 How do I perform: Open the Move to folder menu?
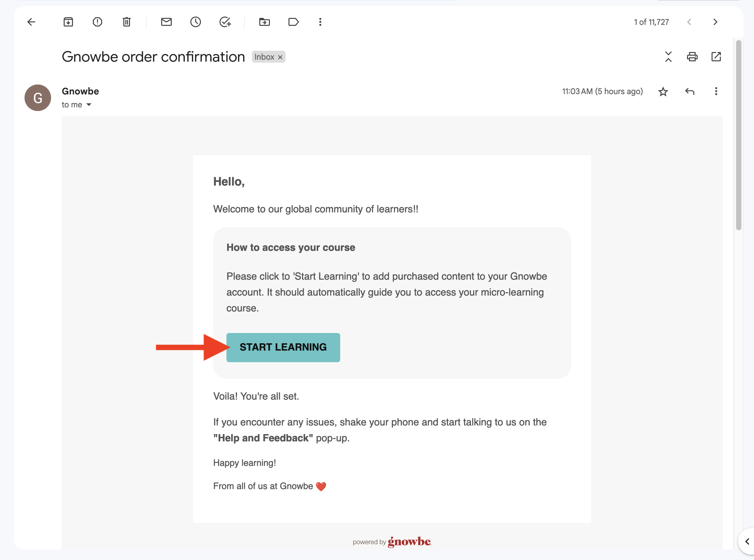click(265, 22)
